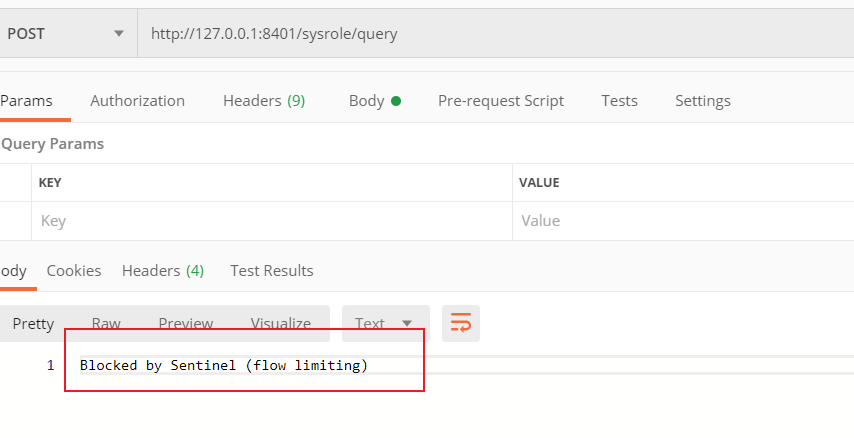Toggle the word wrap icon
Image resolution: width=854 pixels, height=438 pixels.
(x=461, y=323)
